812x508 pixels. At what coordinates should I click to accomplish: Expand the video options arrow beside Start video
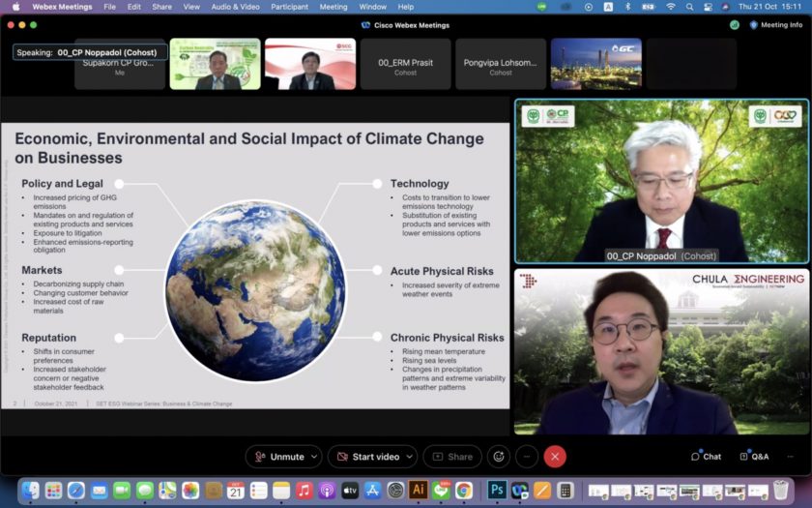click(x=411, y=457)
